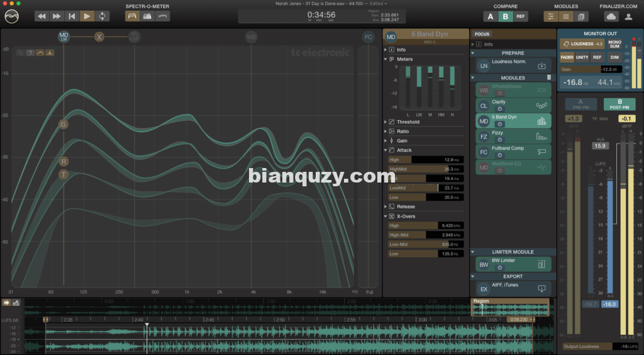Switch compare to setting B

pos(506,16)
